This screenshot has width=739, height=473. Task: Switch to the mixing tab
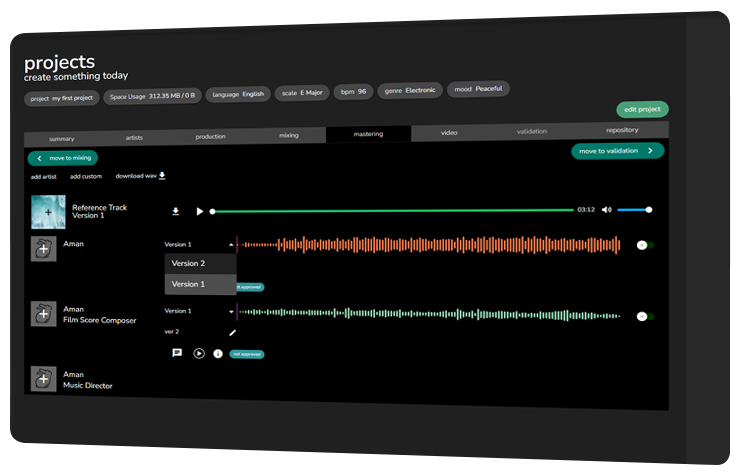288,134
